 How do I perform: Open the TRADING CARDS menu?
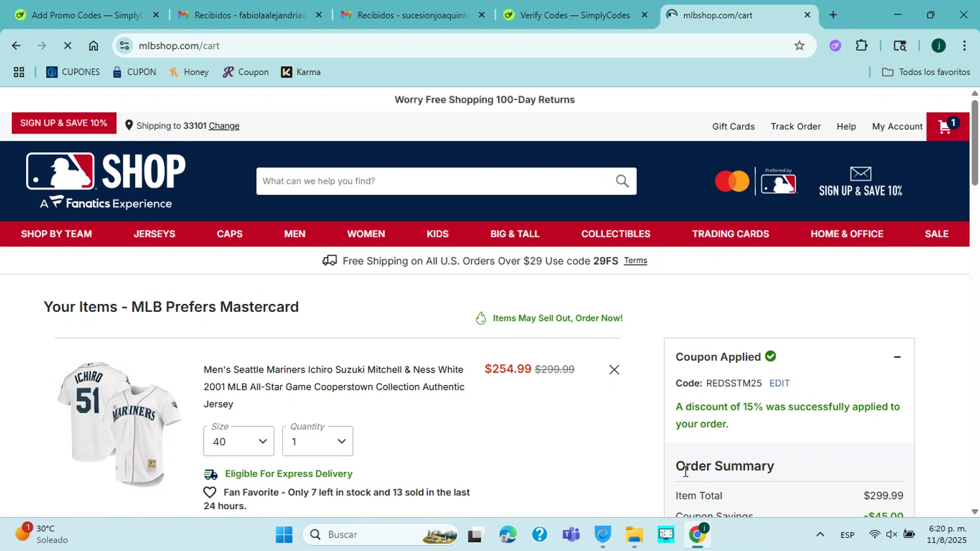[730, 234]
